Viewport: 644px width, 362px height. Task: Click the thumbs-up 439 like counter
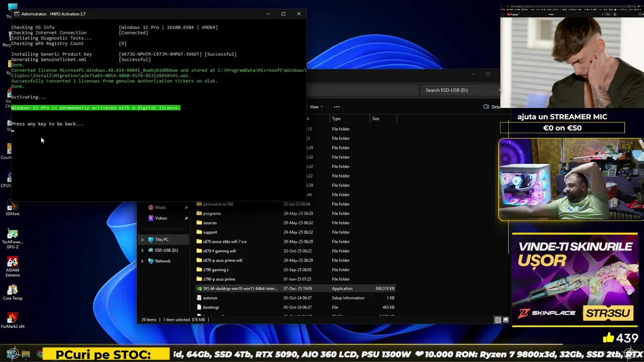coord(620,338)
